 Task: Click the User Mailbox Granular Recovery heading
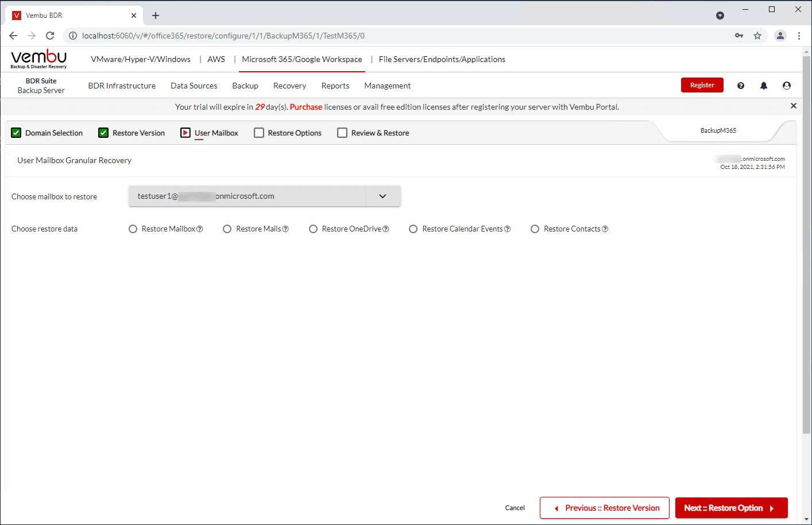(74, 160)
